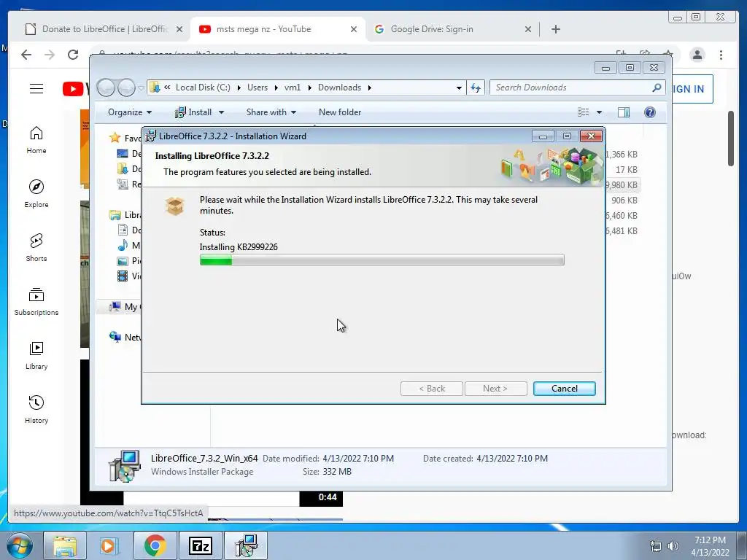Open the change view options dropdown
This screenshot has width=747, height=560.
[x=600, y=112]
